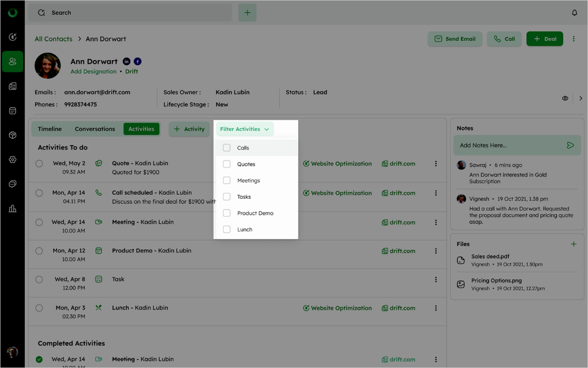Image resolution: width=588 pixels, height=368 pixels.
Task: Open drift.com link in Meeting row
Action: (398, 222)
